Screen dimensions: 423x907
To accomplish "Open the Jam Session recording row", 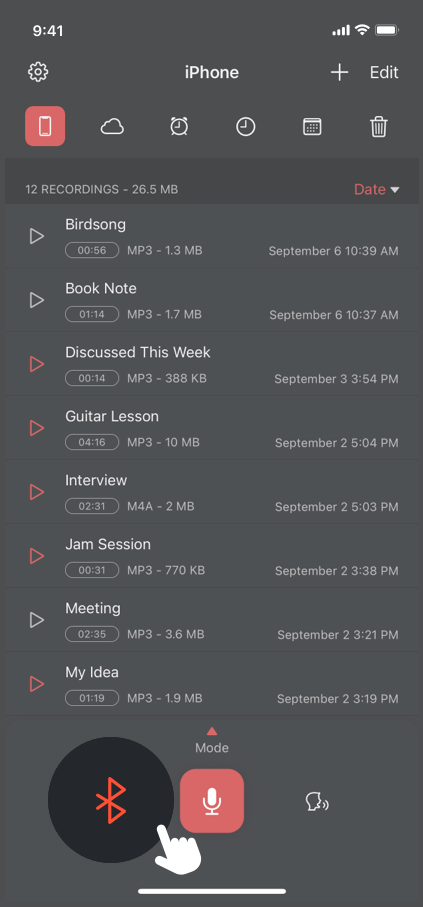I will tap(212, 556).
